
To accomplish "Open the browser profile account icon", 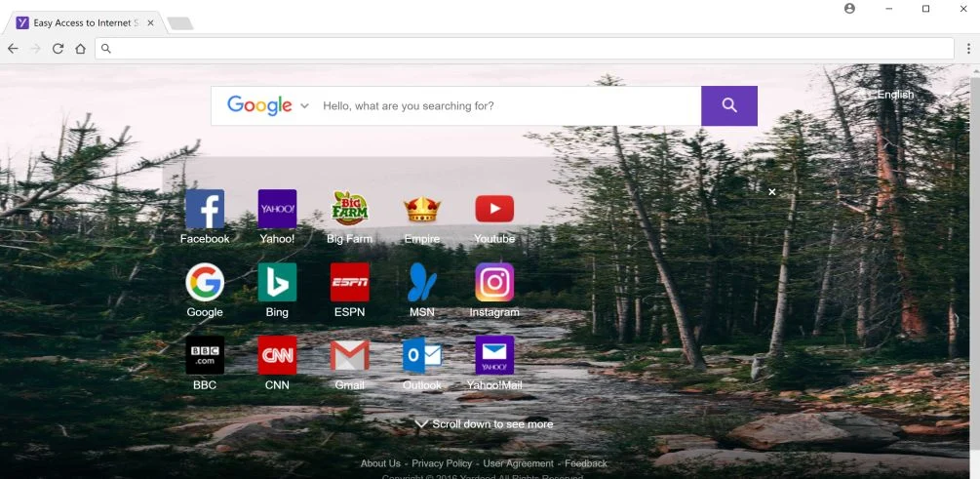I will click(849, 8).
